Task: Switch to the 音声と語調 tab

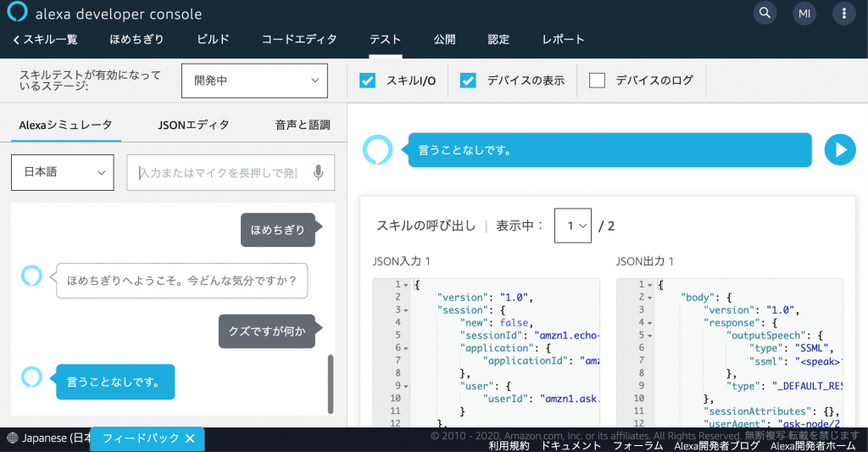Action: (303, 126)
